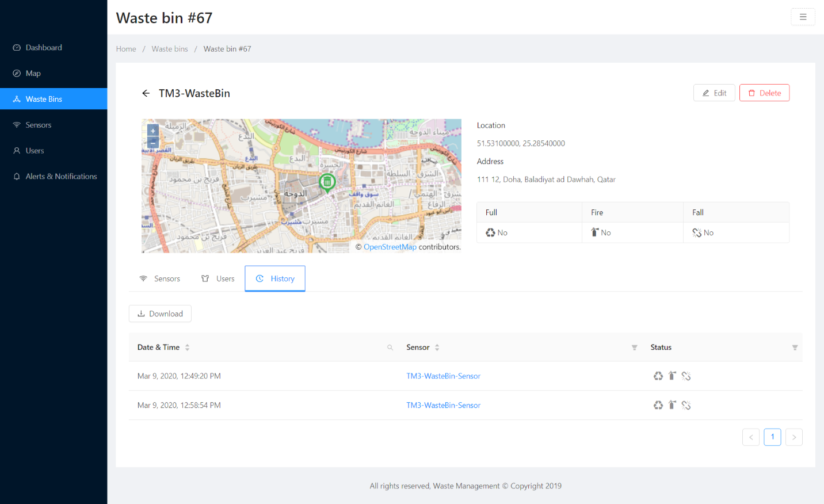Click the broken-link icon under Fall

click(x=697, y=232)
